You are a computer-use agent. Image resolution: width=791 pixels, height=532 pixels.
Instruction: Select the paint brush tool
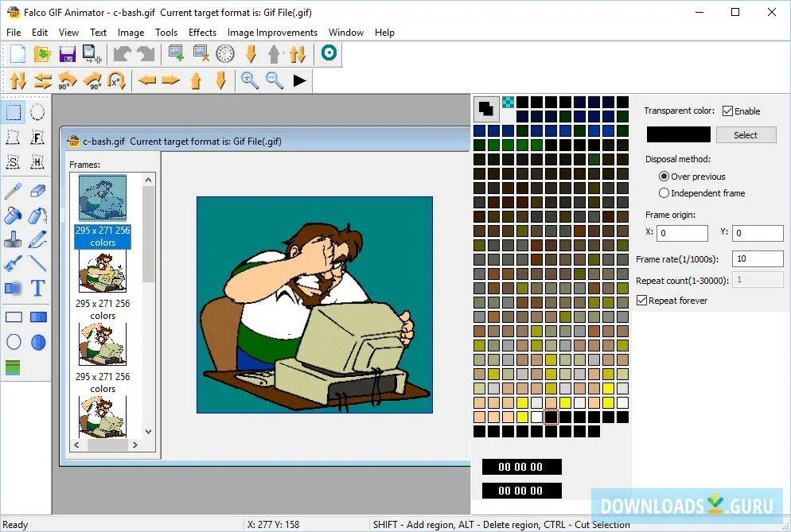[x=13, y=264]
